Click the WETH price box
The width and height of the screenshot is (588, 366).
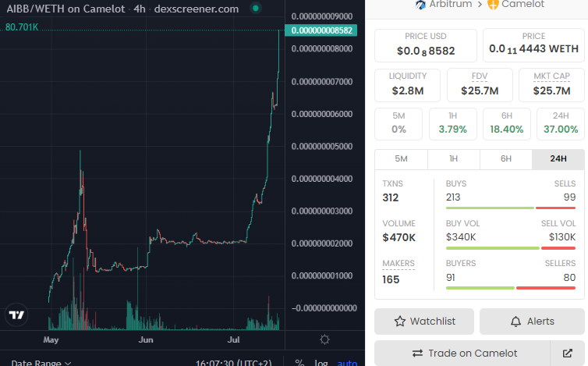[533, 45]
